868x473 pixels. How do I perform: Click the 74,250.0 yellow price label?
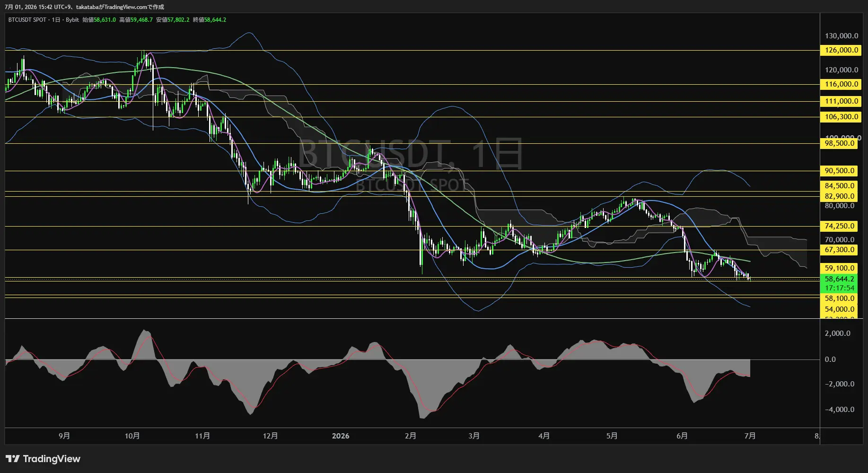point(839,226)
